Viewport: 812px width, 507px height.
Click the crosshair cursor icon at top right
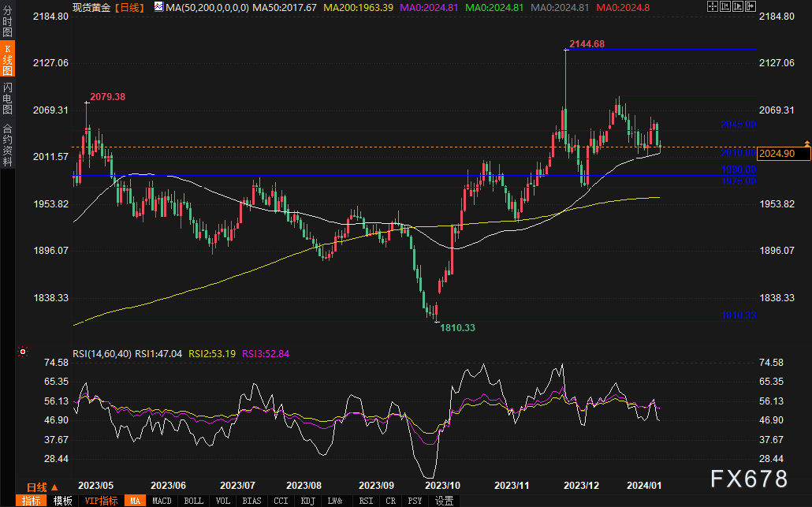click(713, 6)
